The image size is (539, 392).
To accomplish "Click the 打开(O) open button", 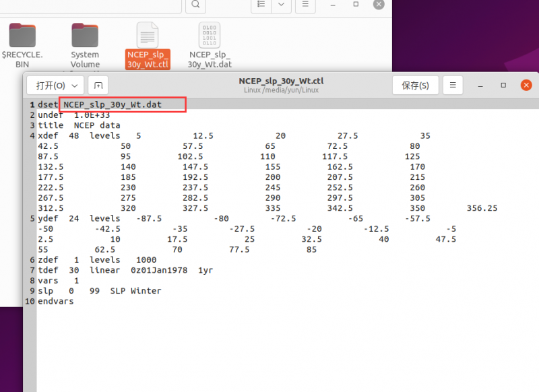I will pos(51,86).
